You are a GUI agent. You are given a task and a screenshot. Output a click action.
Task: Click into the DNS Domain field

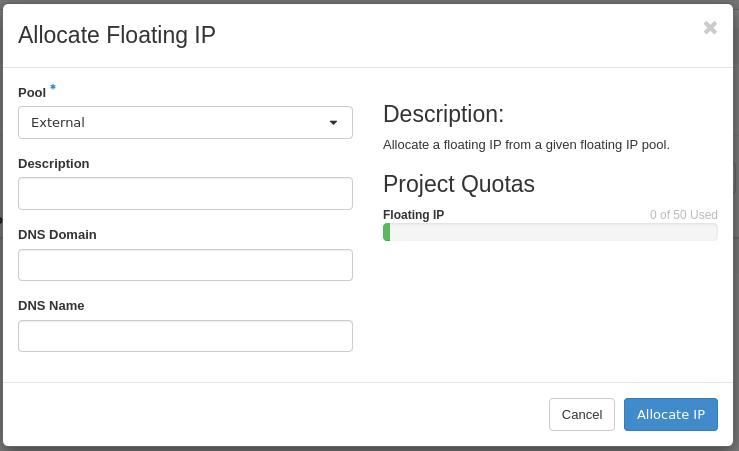click(185, 265)
